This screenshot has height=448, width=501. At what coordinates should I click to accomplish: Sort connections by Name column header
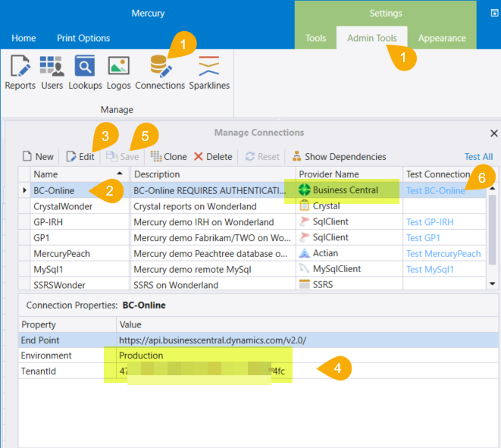point(80,174)
